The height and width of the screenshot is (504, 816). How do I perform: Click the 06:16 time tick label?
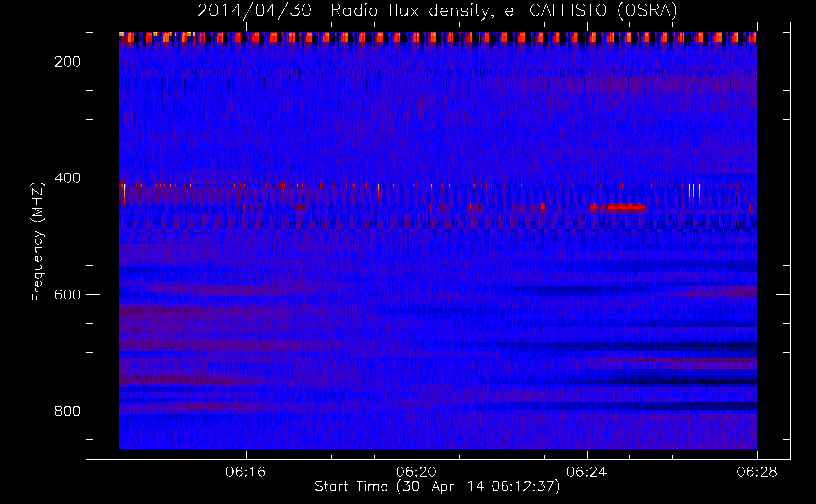(246, 472)
